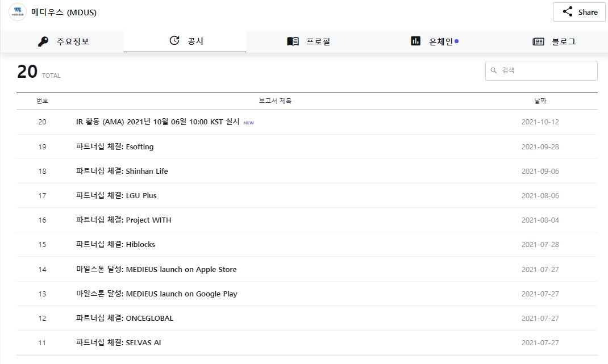
Task: Open 파트너십 체결: Esofting report
Action: click(x=115, y=147)
